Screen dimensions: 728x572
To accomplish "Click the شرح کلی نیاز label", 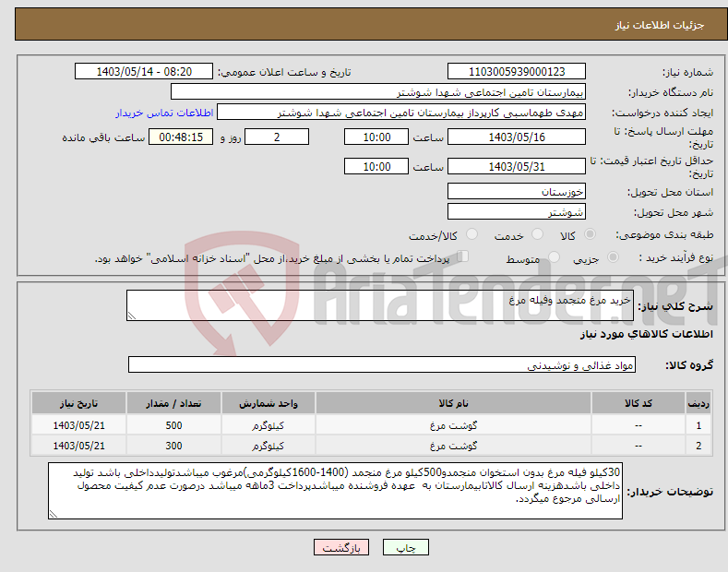I will (x=675, y=306).
